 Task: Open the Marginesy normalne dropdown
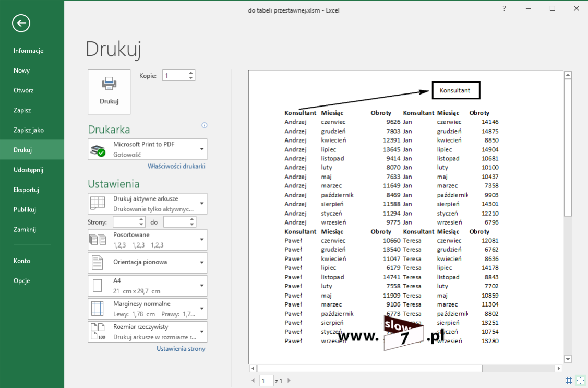click(147, 309)
